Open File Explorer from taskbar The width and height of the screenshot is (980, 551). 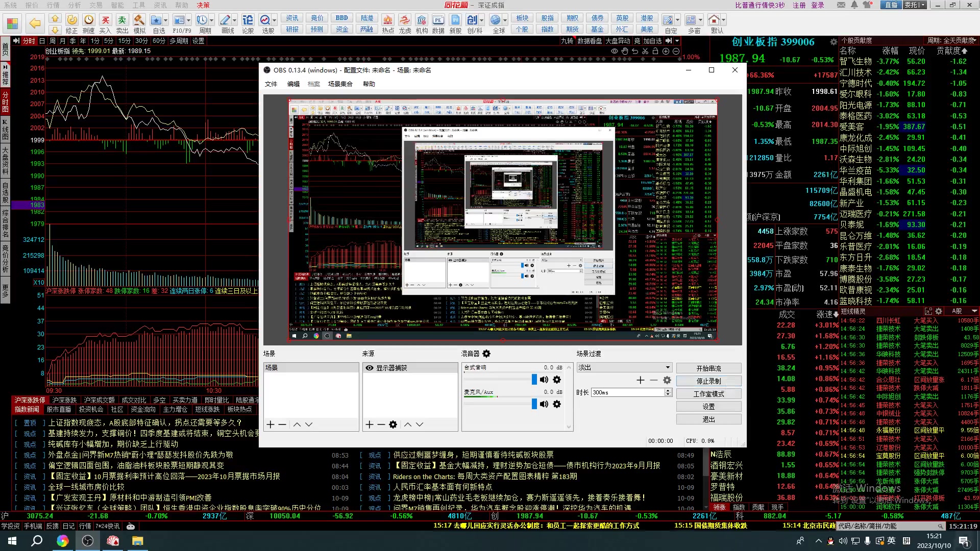(138, 541)
